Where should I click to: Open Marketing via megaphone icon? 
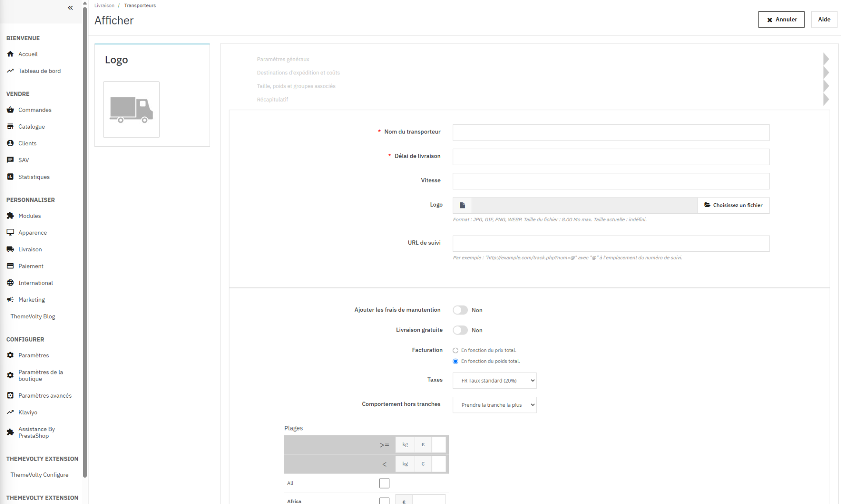coord(11,300)
